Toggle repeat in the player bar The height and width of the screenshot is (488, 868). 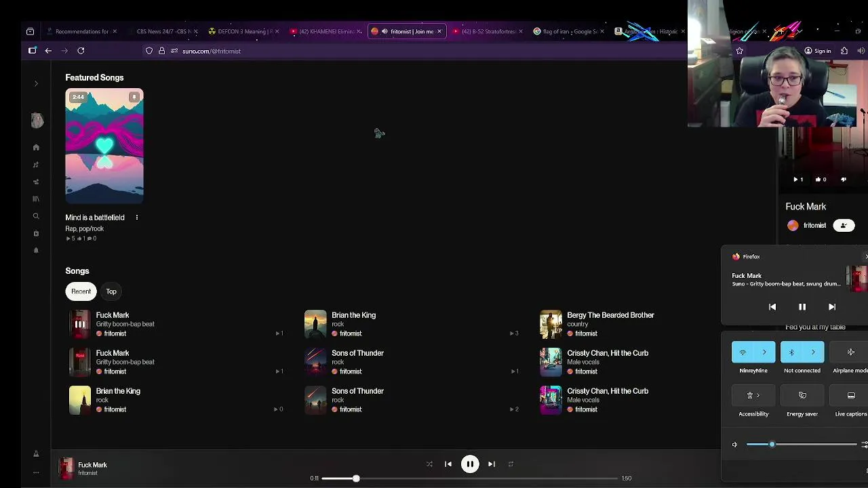[x=511, y=464]
